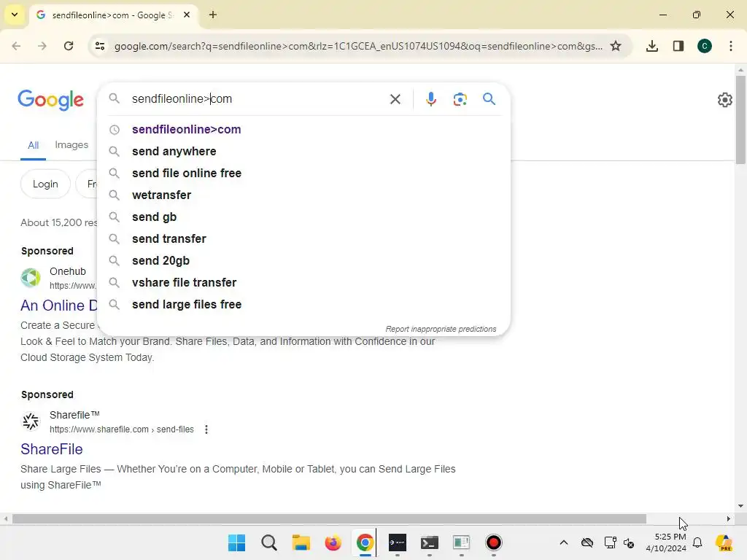Open Google Lens image search
Viewport: 747px width, 560px height.
(460, 99)
